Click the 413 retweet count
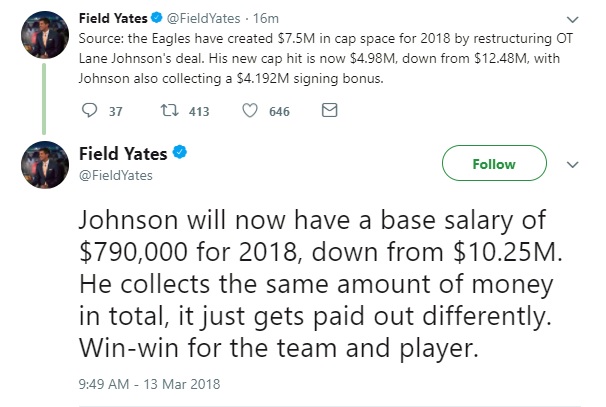The width and height of the screenshot is (606, 407). coord(198,112)
